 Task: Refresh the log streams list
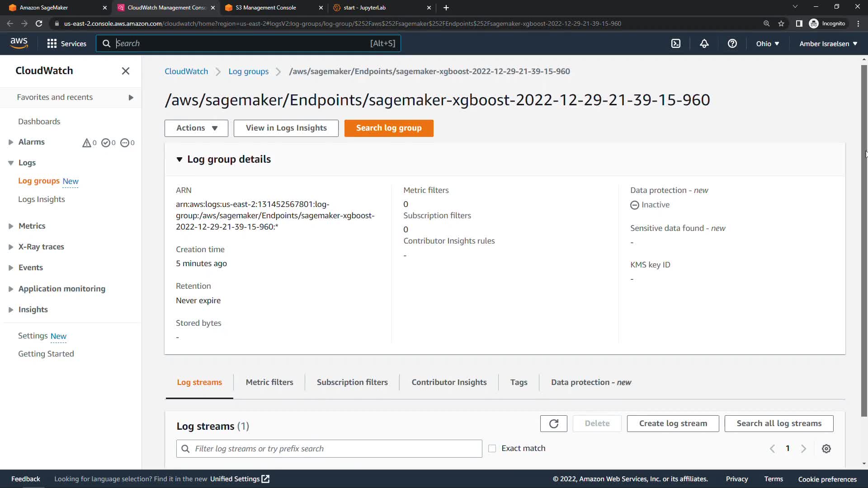(553, 423)
